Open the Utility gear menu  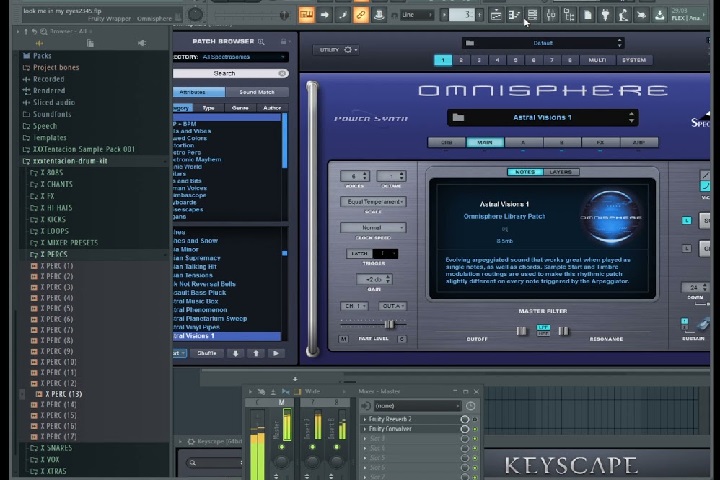[336, 50]
